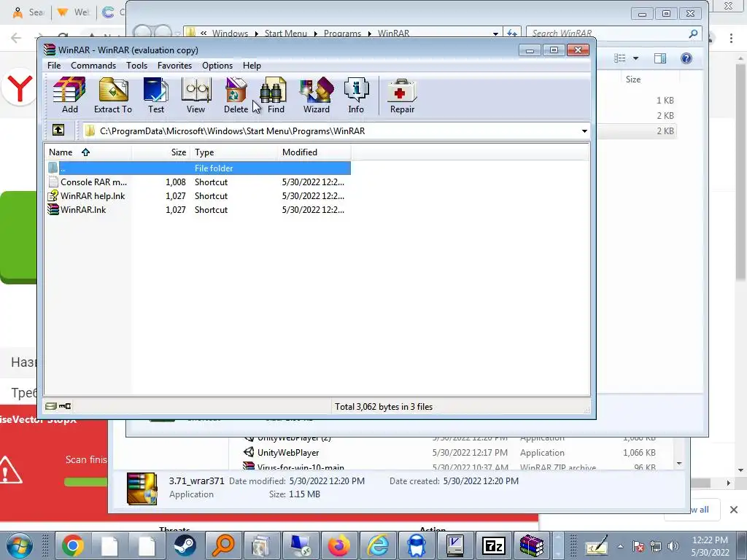Open Internet Explorer from the taskbar
Image resolution: width=747 pixels, height=560 pixels.
click(378, 545)
